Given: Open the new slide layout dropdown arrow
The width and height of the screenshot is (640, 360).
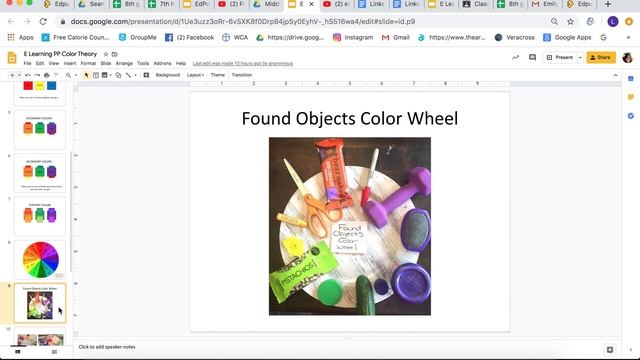Looking at the screenshot, I should click(x=19, y=75).
